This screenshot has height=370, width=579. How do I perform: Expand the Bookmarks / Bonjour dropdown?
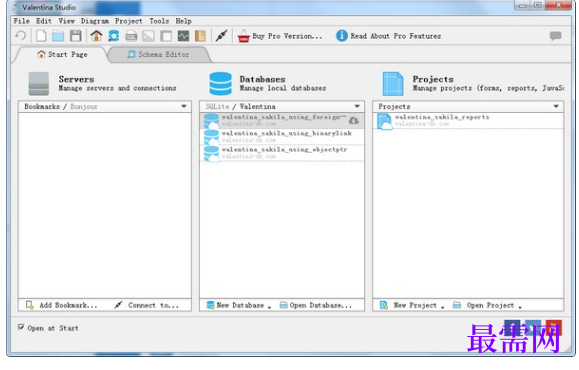point(184,106)
